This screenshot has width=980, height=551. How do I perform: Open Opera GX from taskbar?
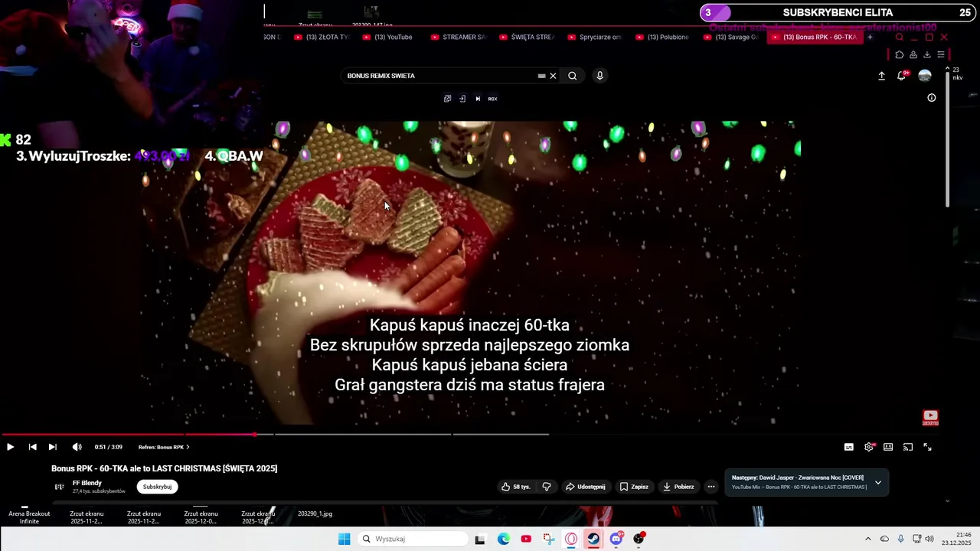571,539
